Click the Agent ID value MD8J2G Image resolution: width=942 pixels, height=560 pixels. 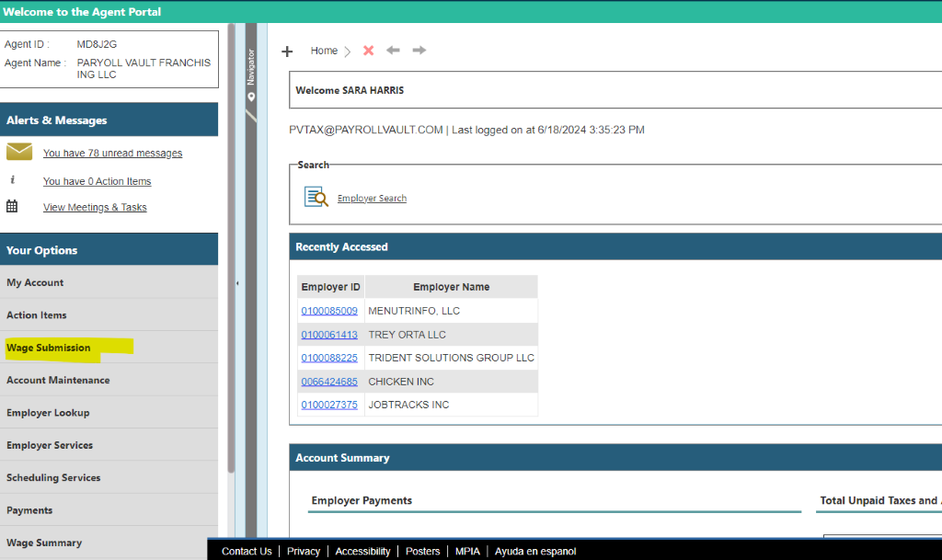97,44
